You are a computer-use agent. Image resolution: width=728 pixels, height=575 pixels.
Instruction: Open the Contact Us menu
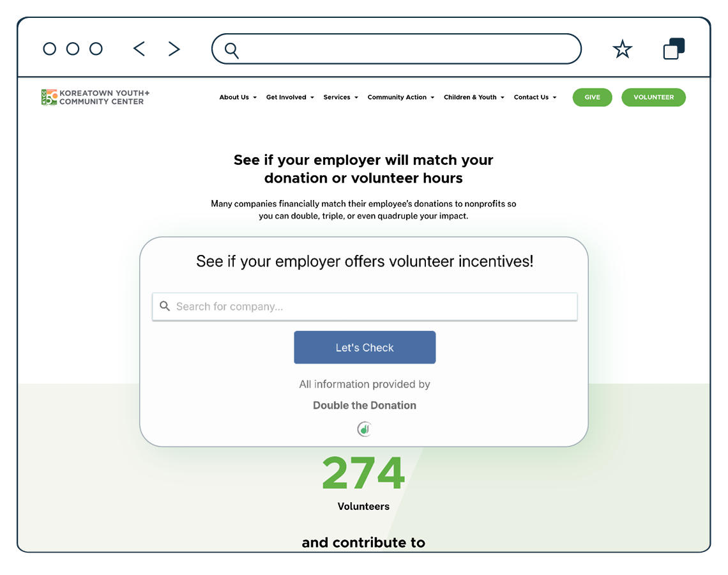(x=535, y=97)
